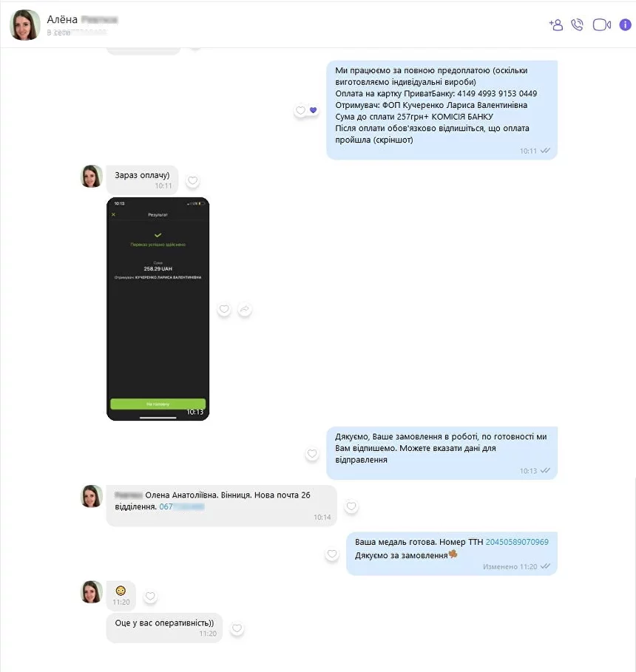This screenshot has width=636, height=672.
Task: Open TTH tracking number 20450589070969 link
Action: pyautogui.click(x=517, y=542)
